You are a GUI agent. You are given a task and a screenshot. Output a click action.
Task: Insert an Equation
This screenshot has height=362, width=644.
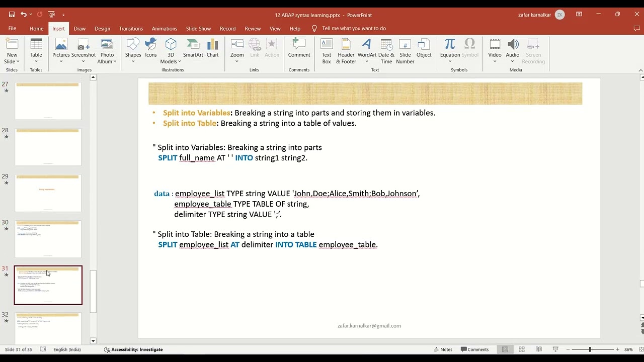point(450,51)
